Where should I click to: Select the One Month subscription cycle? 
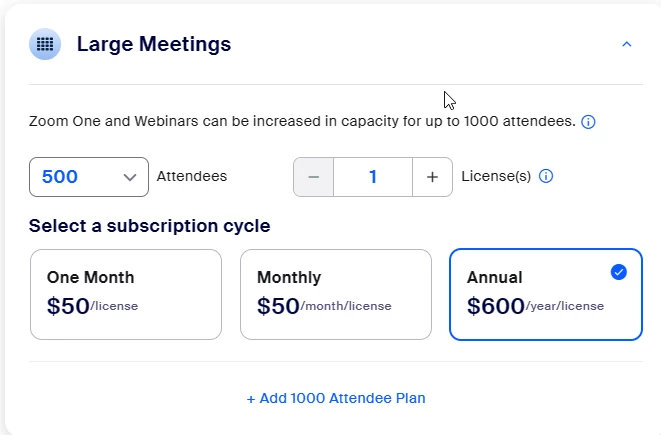(125, 294)
